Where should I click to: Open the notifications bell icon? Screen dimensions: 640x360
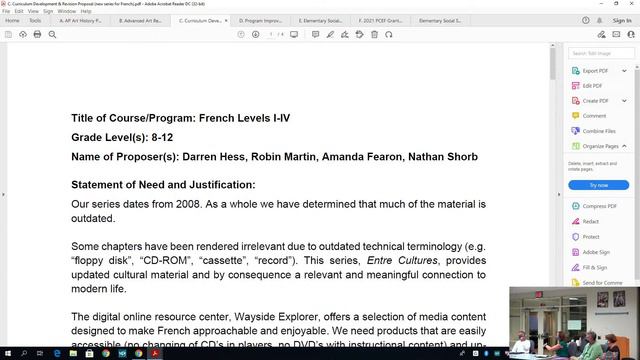coord(600,20)
